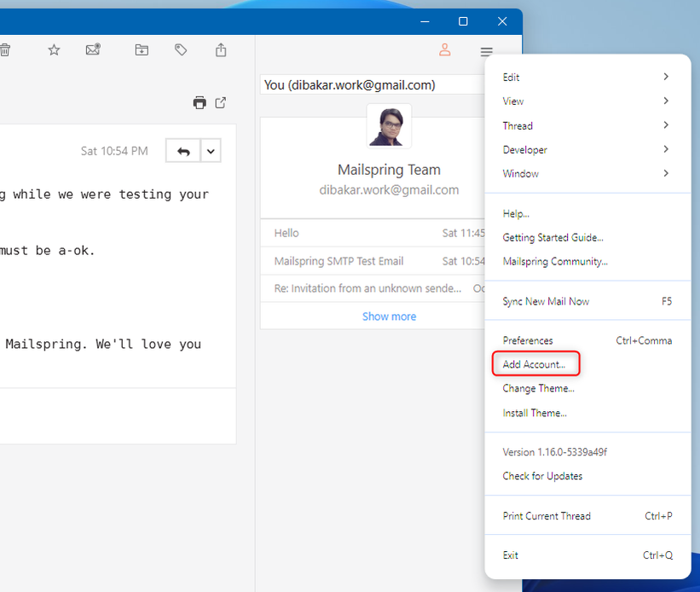The width and height of the screenshot is (700, 592).
Task: Click the Mailspring Team profile picture
Action: point(389,125)
